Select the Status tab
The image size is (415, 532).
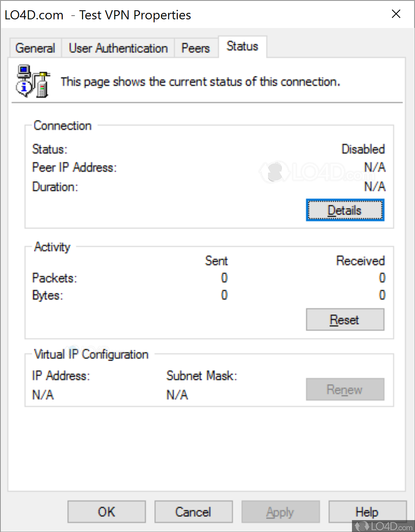click(243, 46)
